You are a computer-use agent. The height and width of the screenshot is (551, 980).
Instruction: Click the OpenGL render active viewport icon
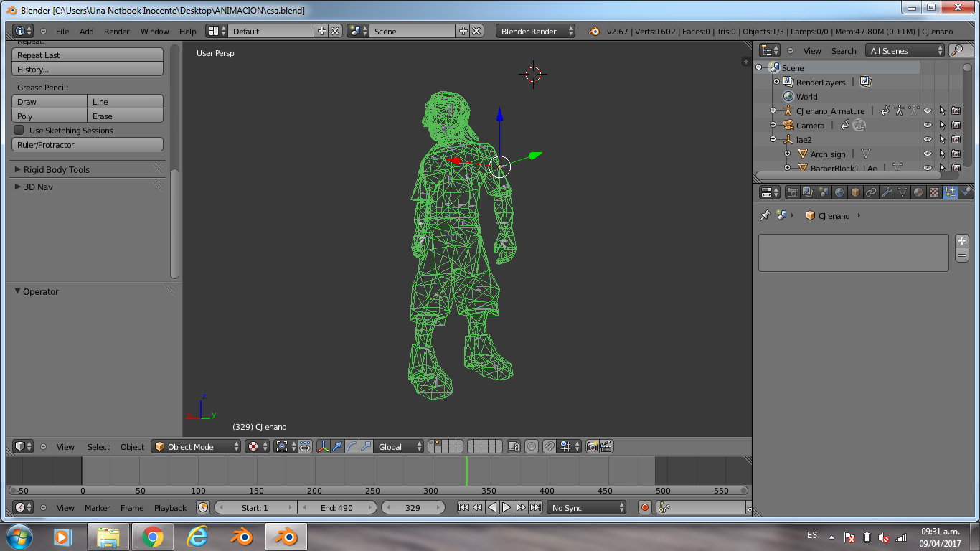(x=592, y=446)
